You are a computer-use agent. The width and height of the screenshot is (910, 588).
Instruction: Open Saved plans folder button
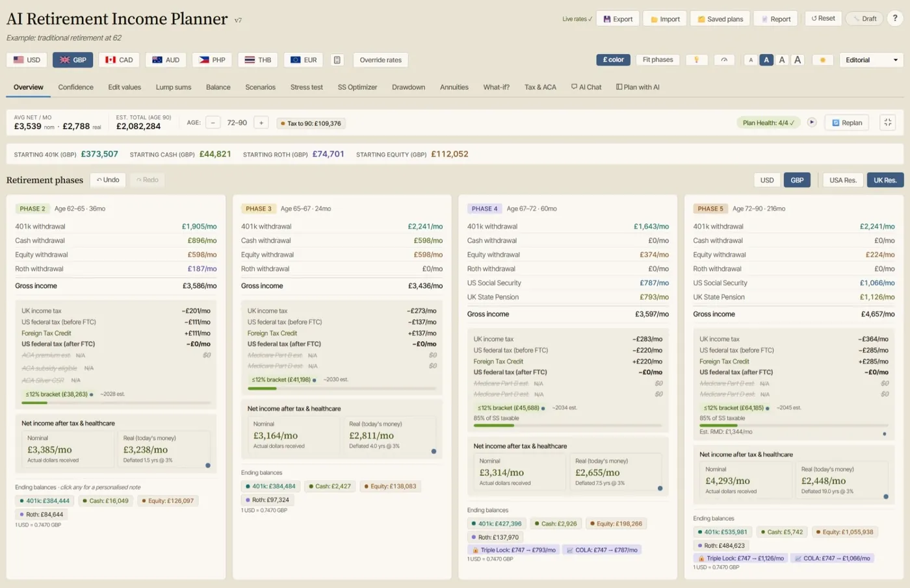[720, 19]
